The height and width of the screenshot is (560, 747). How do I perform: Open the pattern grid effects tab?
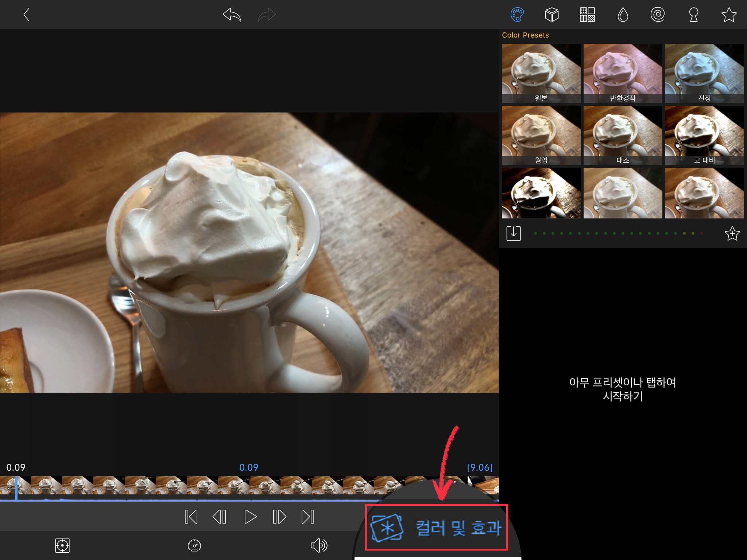[x=587, y=15]
